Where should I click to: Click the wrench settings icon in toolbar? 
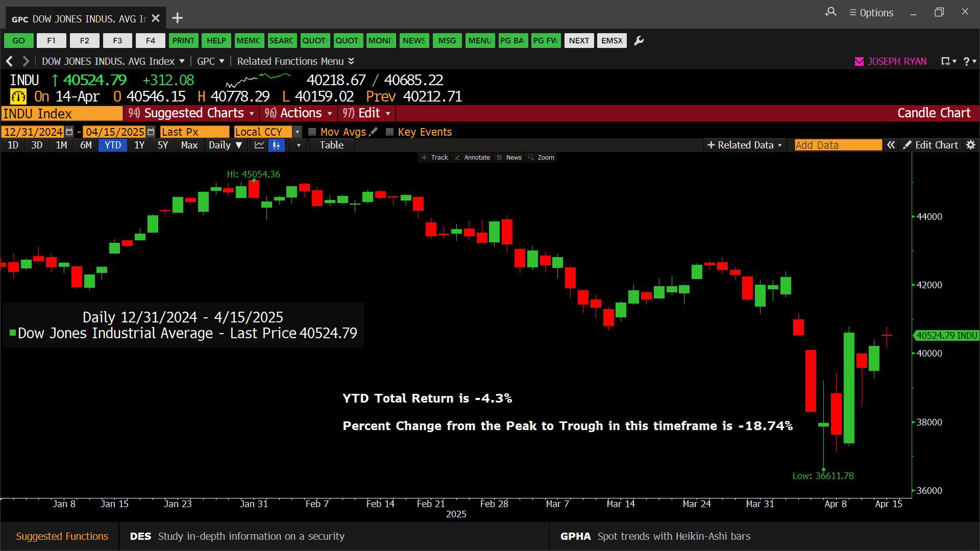[639, 41]
